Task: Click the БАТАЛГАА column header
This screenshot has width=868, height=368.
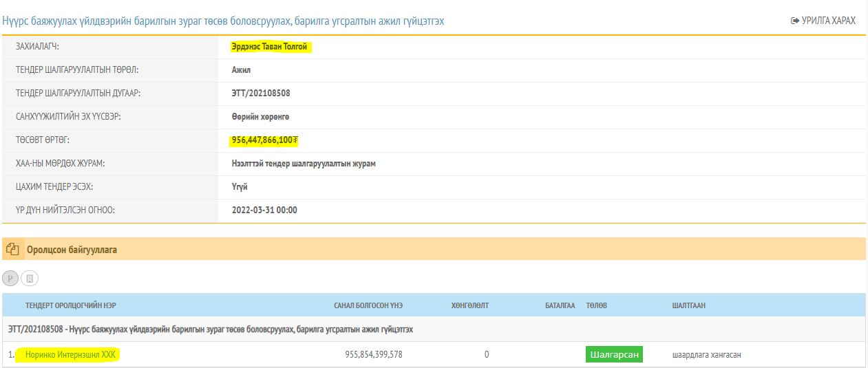Action: [x=560, y=305]
